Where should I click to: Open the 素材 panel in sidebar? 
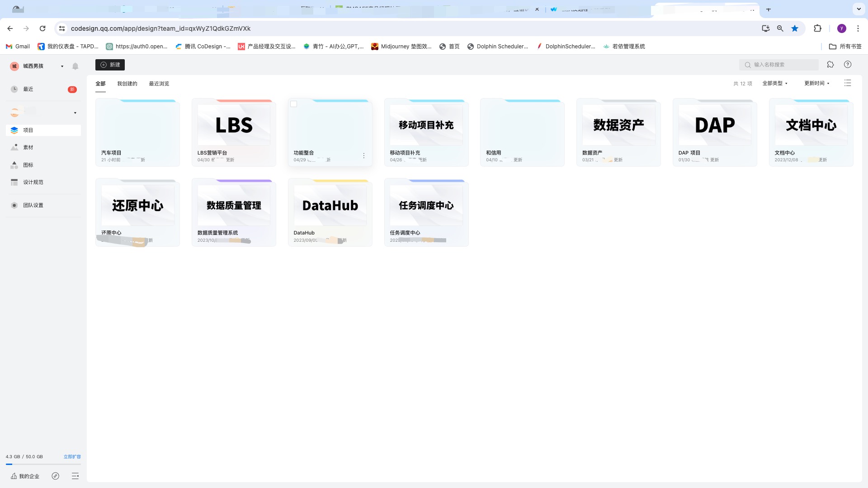click(x=28, y=147)
